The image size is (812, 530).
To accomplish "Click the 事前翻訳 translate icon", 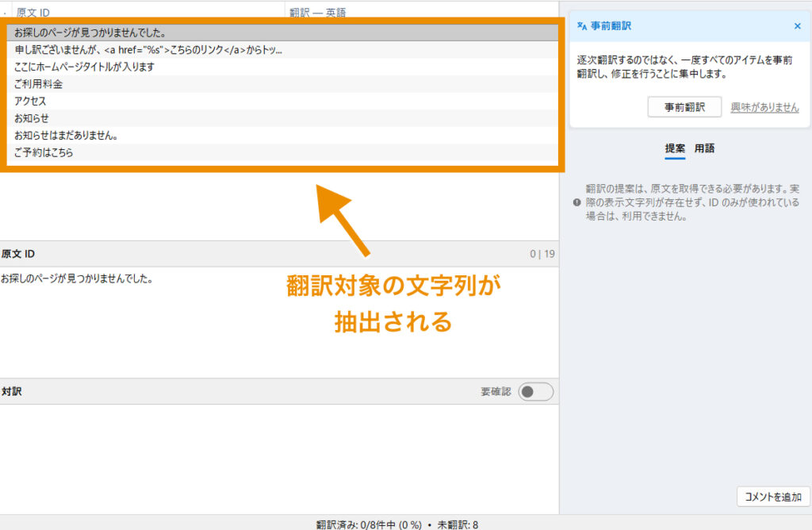I will [x=581, y=26].
